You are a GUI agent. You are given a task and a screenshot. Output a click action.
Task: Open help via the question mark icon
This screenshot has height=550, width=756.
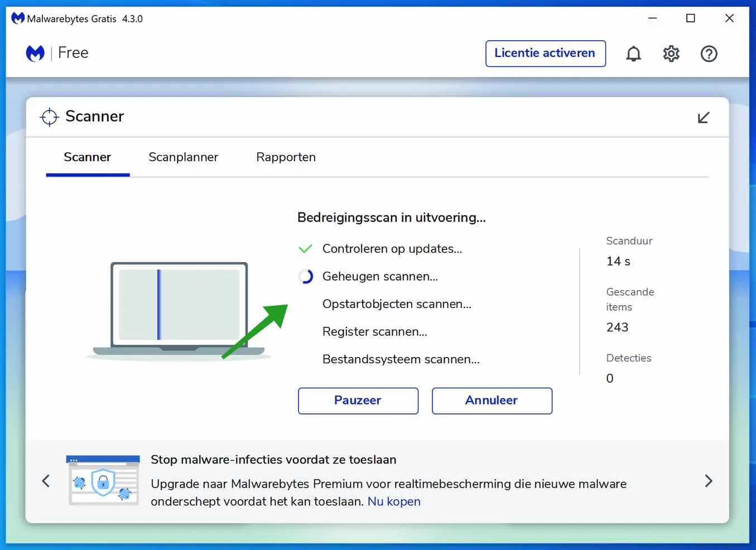point(709,54)
